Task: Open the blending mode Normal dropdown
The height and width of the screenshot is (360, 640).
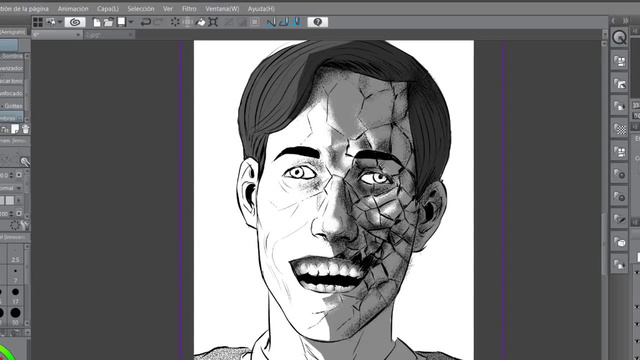Action: 11,188
